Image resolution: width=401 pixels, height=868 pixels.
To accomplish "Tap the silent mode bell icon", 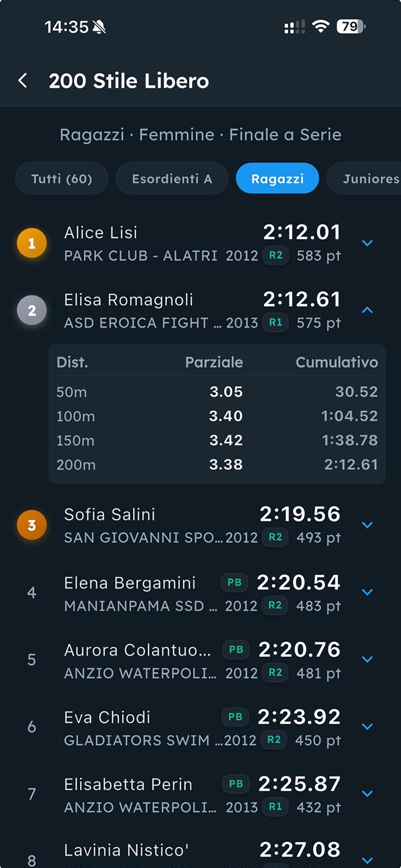I will (99, 27).
